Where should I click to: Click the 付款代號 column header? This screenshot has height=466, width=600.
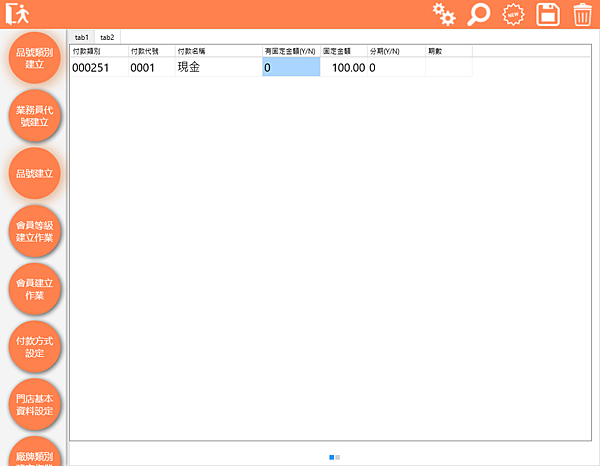152,51
